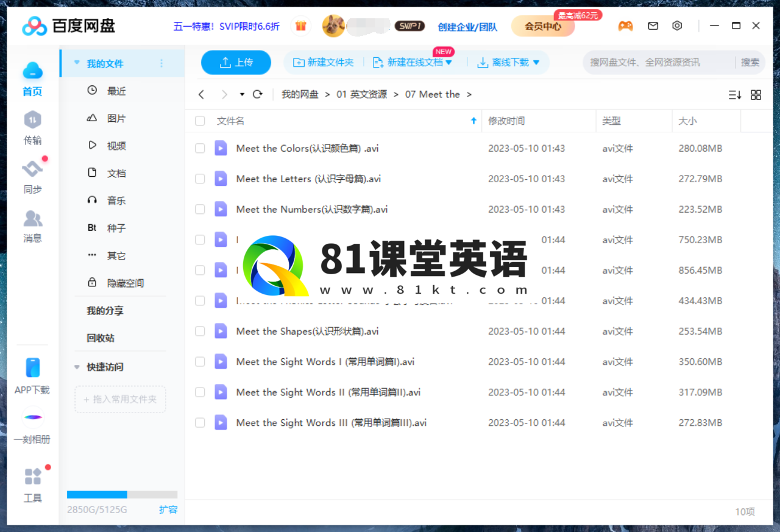Go to 我的网盘 in breadcrumb
This screenshot has height=532, width=780.
pyautogui.click(x=300, y=94)
